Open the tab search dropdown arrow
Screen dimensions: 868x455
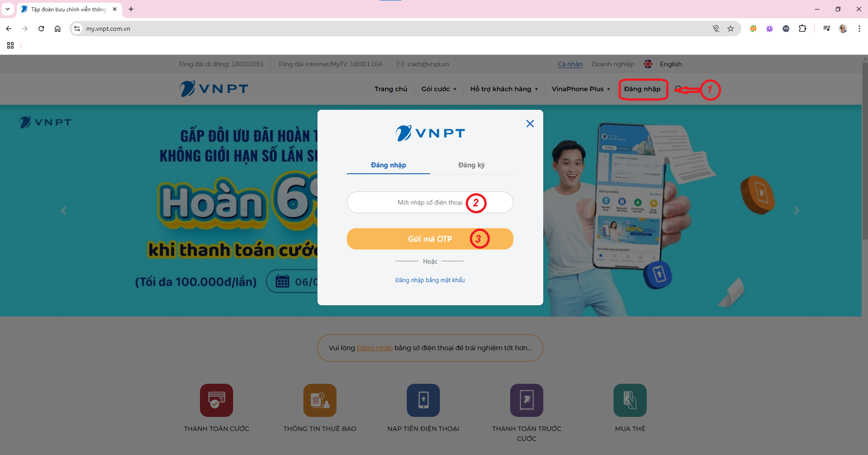8,9
